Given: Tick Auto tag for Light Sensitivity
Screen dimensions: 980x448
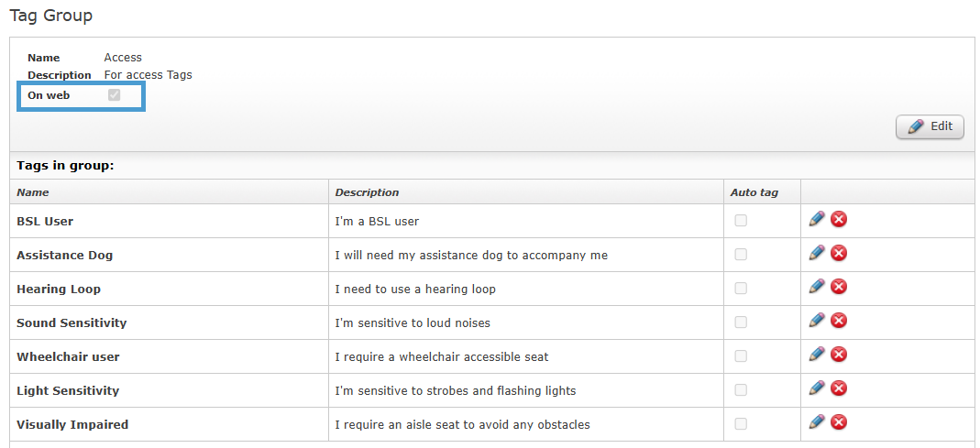Looking at the screenshot, I should pyautogui.click(x=741, y=390).
